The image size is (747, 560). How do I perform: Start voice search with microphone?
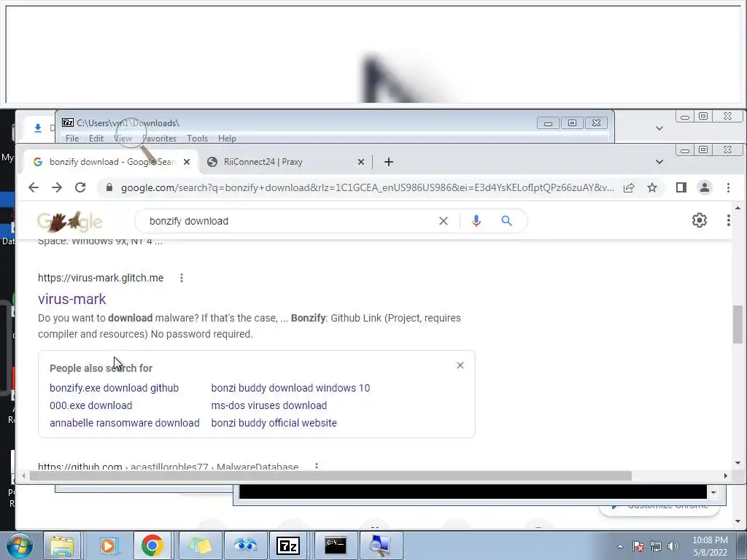(476, 221)
